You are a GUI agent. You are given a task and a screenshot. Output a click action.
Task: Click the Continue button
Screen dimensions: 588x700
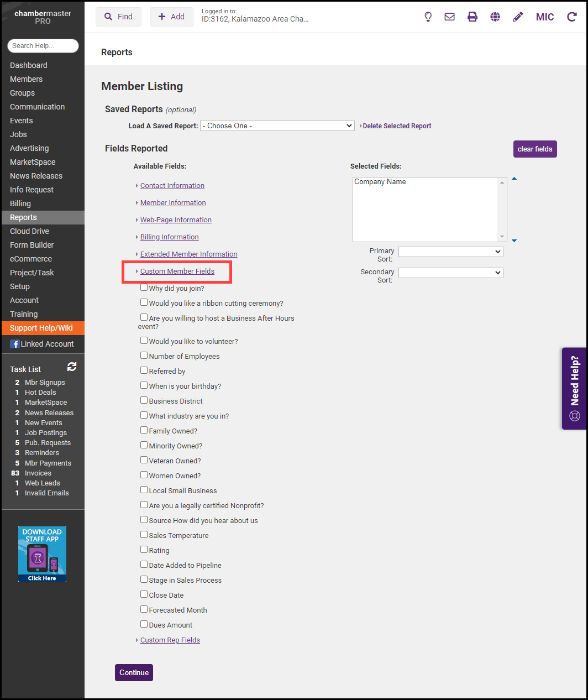[134, 672]
